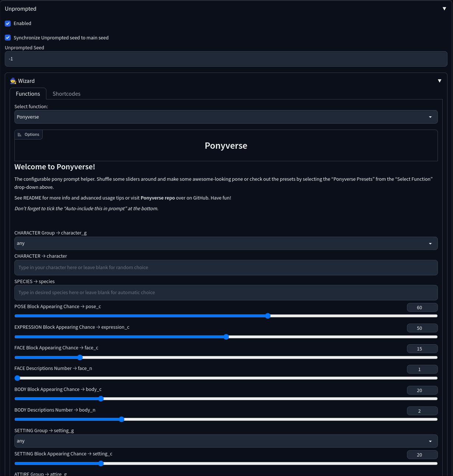453x476 pixels.
Task: Adjust the BODY Descriptions Number slider
Action: tap(226, 419)
